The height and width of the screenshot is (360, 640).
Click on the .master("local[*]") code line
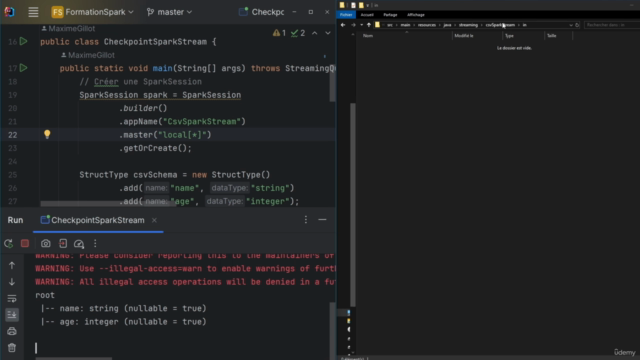(x=165, y=135)
